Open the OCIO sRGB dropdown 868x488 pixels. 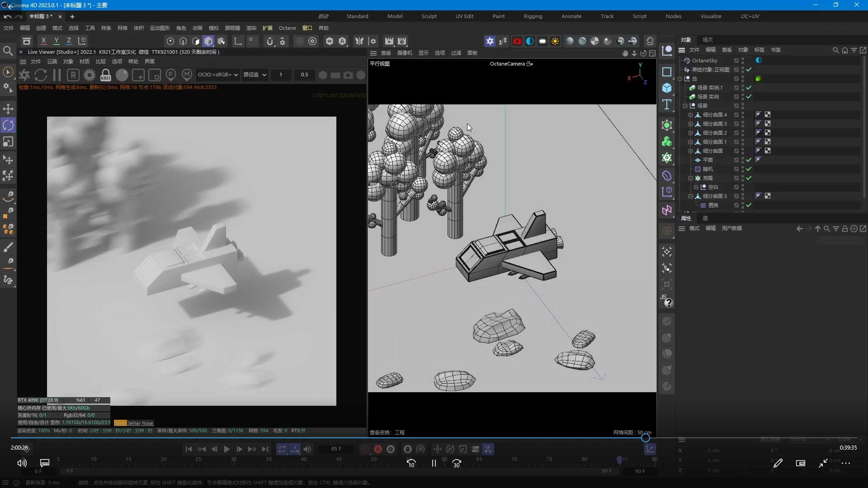[x=217, y=75]
